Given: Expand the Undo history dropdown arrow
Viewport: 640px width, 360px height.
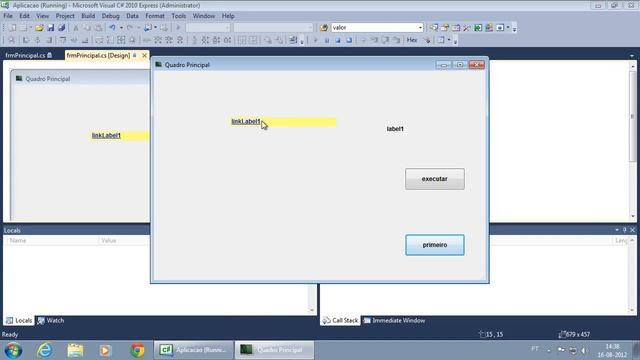Looking at the screenshot, I should click(x=121, y=28).
